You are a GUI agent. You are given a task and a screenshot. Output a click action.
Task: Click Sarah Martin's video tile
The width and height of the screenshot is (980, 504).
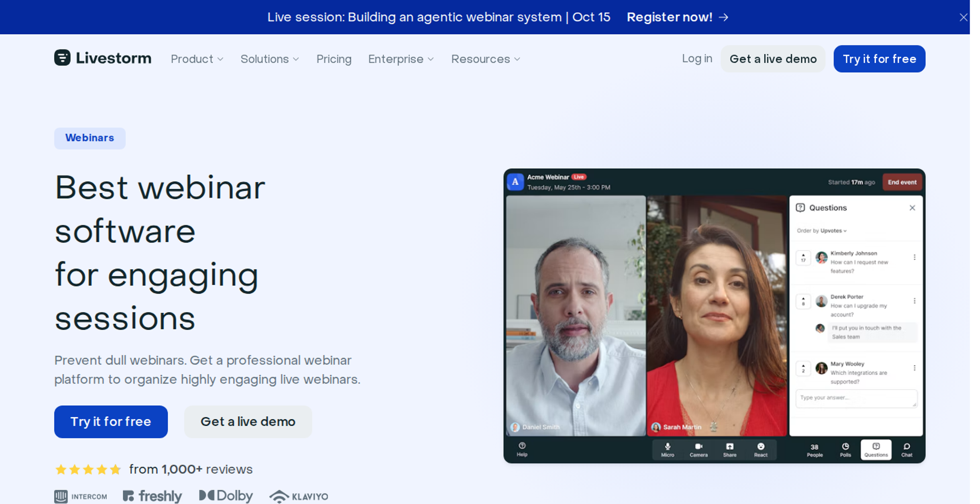click(x=717, y=316)
